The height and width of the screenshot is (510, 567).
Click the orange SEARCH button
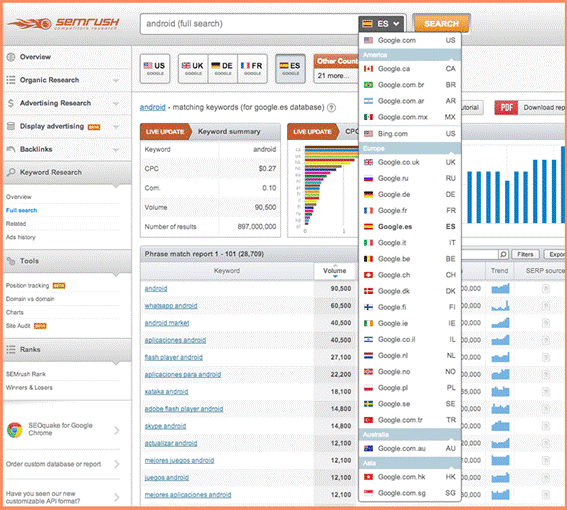coord(441,24)
